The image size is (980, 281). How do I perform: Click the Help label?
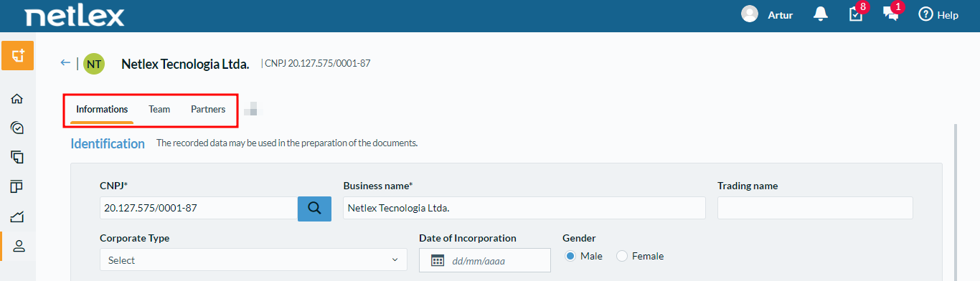[948, 15]
